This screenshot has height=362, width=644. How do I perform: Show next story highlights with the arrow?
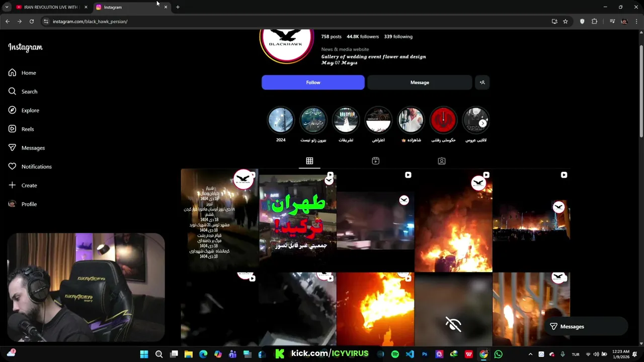(x=482, y=123)
